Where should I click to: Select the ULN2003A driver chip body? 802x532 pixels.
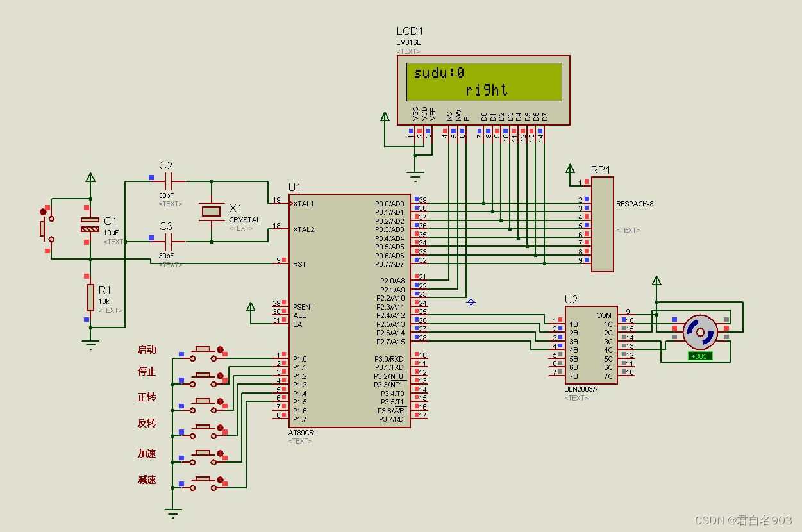[x=591, y=345]
